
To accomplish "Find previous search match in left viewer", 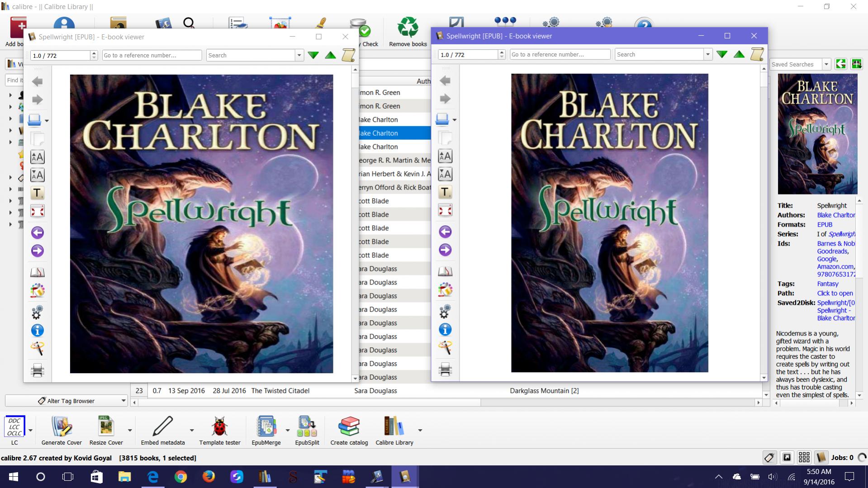I will pyautogui.click(x=331, y=55).
